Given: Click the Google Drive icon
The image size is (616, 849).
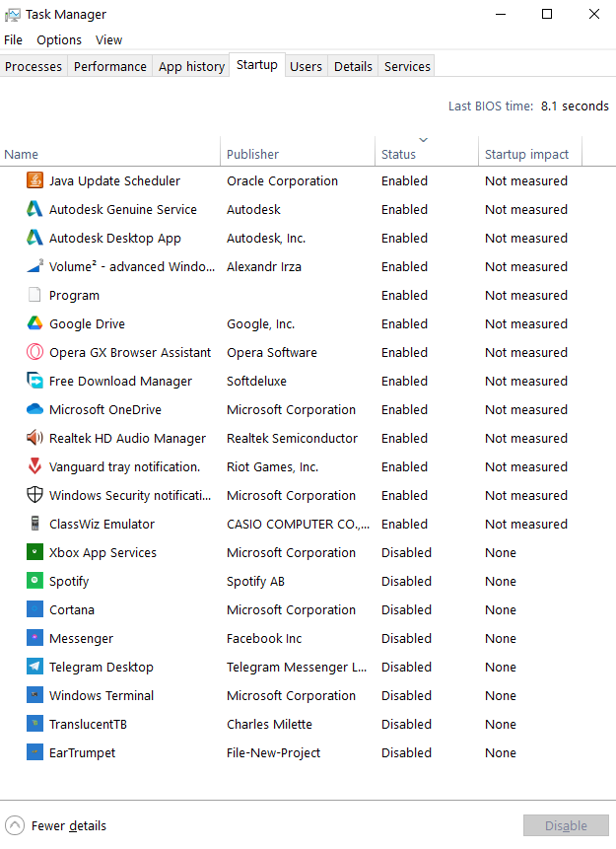Looking at the screenshot, I should point(34,323).
